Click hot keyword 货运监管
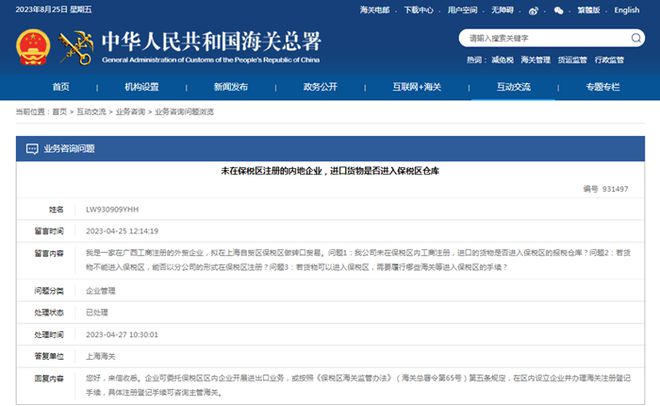 pyautogui.click(x=572, y=60)
